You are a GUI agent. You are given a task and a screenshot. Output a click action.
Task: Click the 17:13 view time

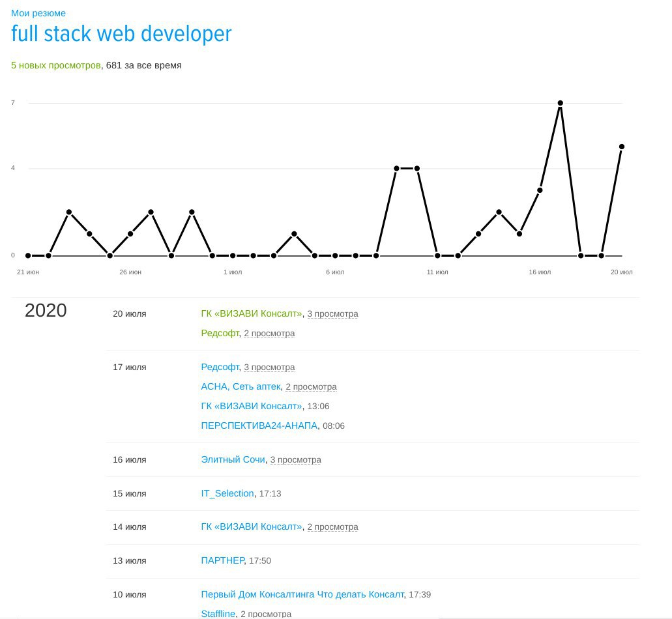pyautogui.click(x=270, y=494)
